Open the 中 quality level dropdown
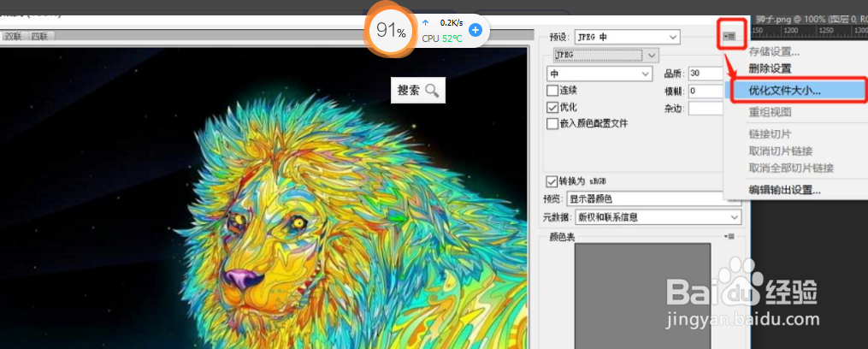 point(599,73)
